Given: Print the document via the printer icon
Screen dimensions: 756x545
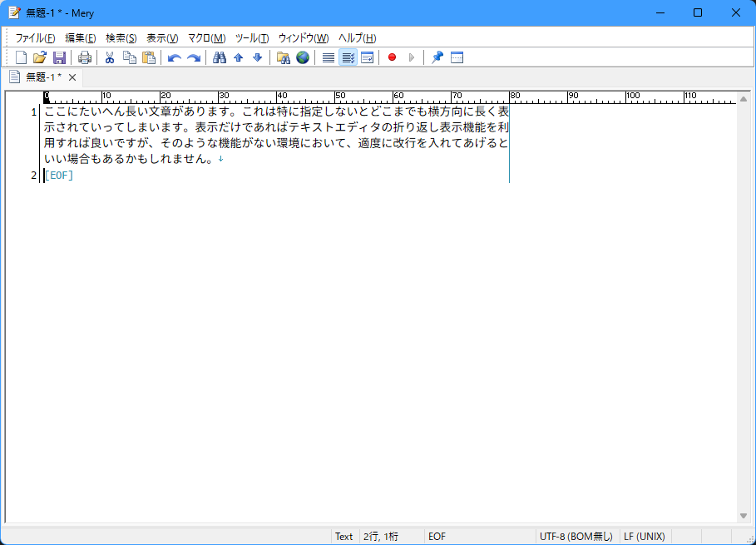Looking at the screenshot, I should 85,57.
